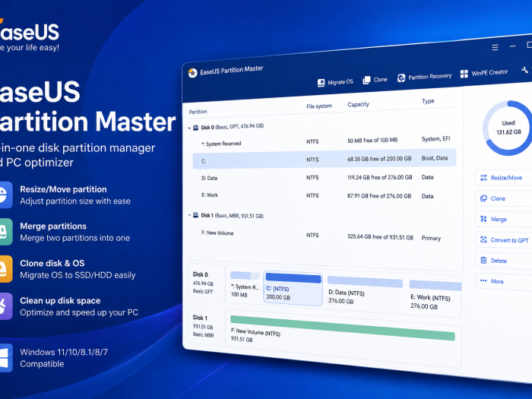Click the Merge icon in side panel
532x399 pixels.
click(483, 219)
